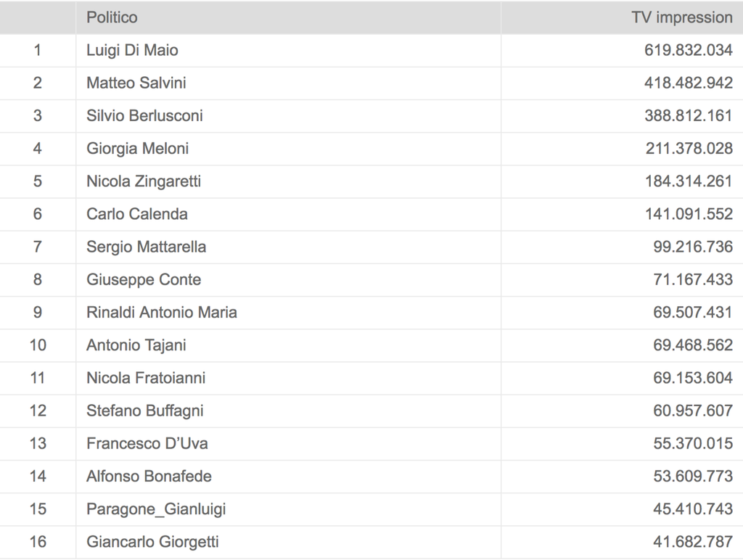Screen dimensions: 743x560
Task: Select the Francesco D'Uva entry
Action: click(x=147, y=443)
